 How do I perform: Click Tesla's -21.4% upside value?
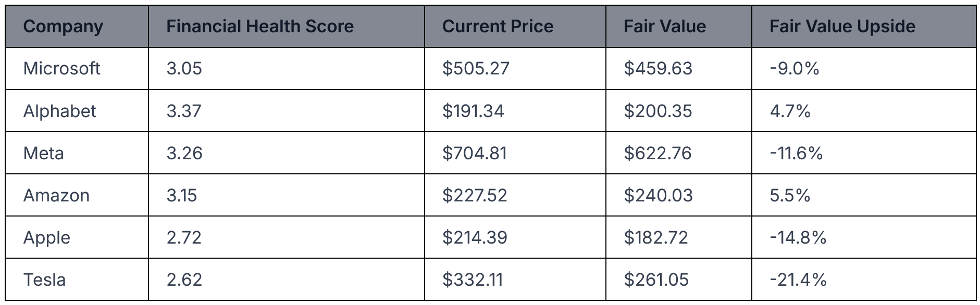(798, 279)
